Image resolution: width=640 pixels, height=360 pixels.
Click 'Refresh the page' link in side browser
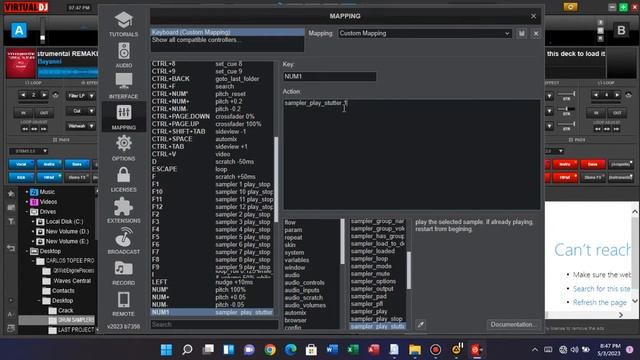click(x=600, y=302)
